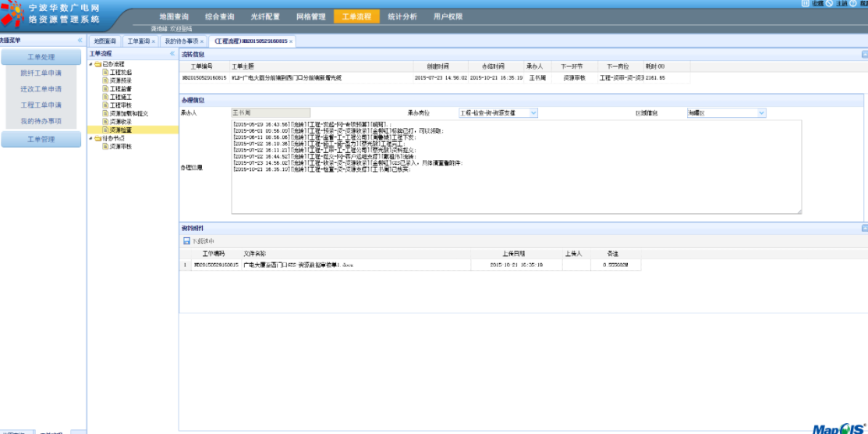Click the 跳纤工单申请 link in sidebar
868x434 pixels.
click(x=41, y=73)
